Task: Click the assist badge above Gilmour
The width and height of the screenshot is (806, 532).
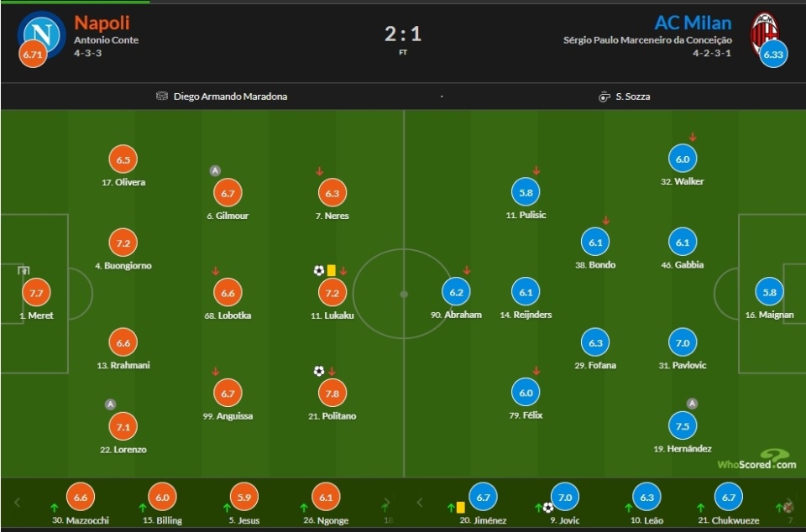Action: coord(215,171)
